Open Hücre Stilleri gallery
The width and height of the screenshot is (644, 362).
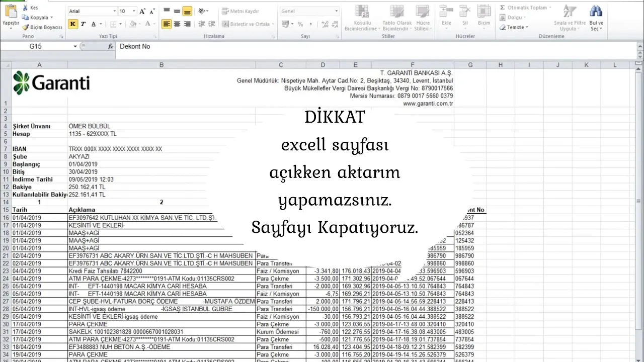422,18
